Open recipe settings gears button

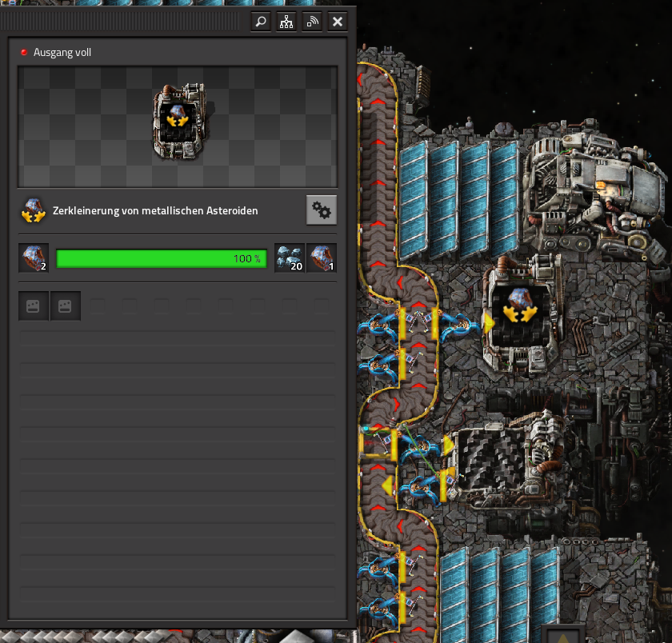coord(322,210)
